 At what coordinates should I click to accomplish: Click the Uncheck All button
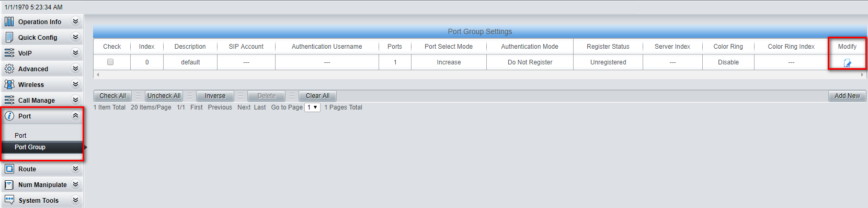164,96
